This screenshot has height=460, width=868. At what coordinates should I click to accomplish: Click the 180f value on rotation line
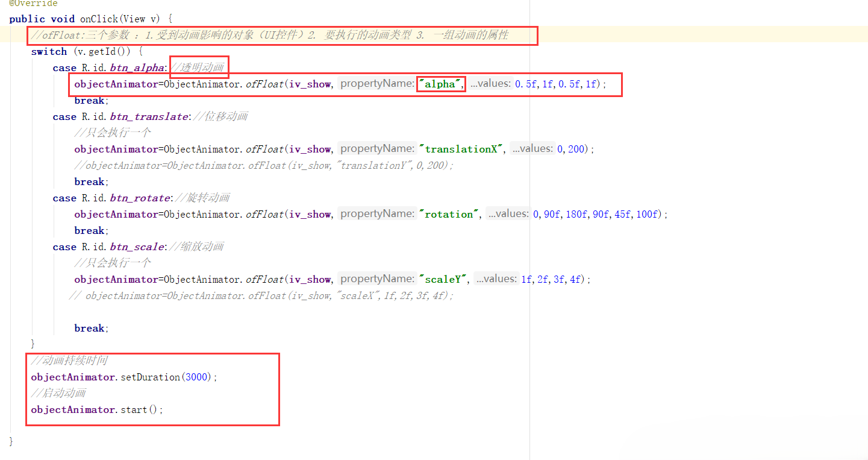(x=576, y=214)
